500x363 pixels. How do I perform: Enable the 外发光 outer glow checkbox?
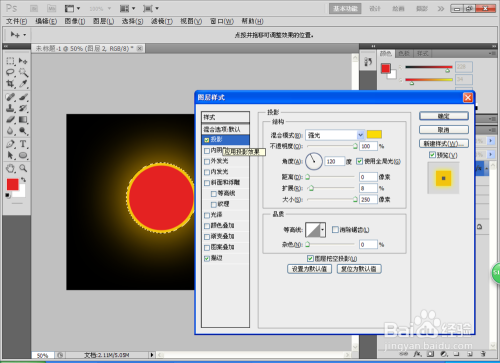[207, 162]
